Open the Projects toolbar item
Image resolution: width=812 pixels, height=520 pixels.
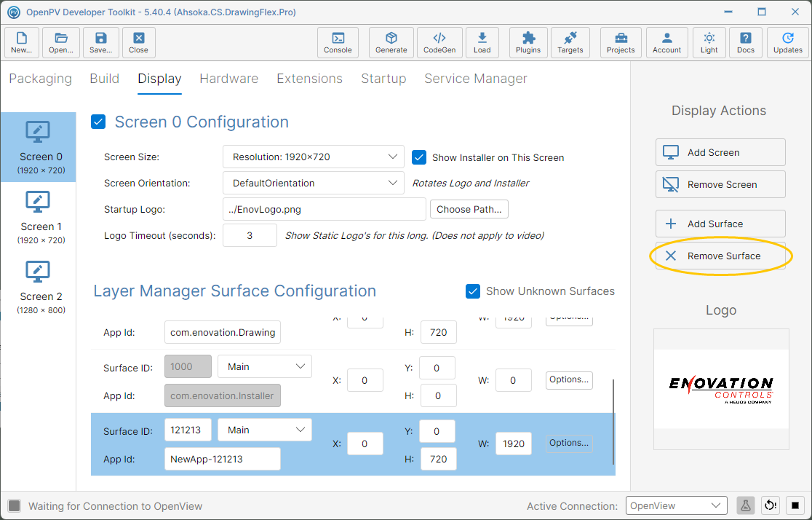click(x=621, y=42)
